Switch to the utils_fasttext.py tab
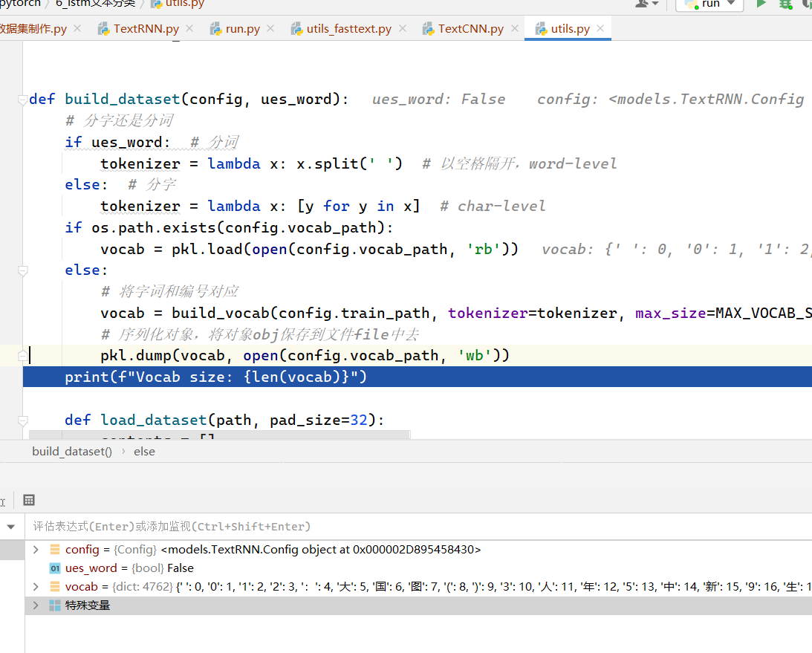Image resolution: width=812 pixels, height=653 pixels. 348,28
